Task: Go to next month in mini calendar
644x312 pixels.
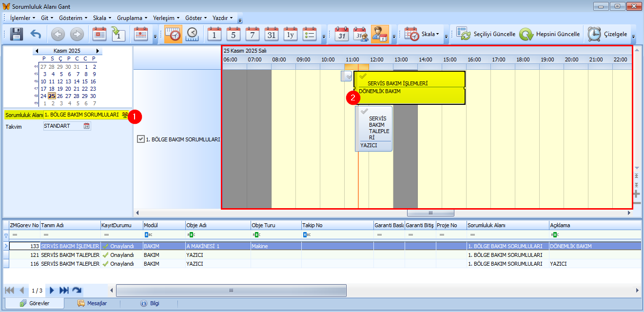Action: tap(98, 51)
